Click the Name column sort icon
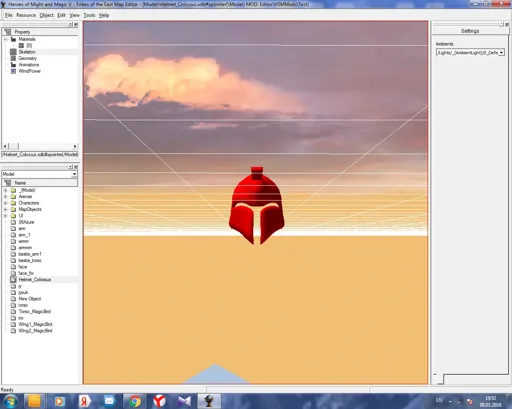Image resolution: width=512 pixels, height=409 pixels. (x=8, y=183)
